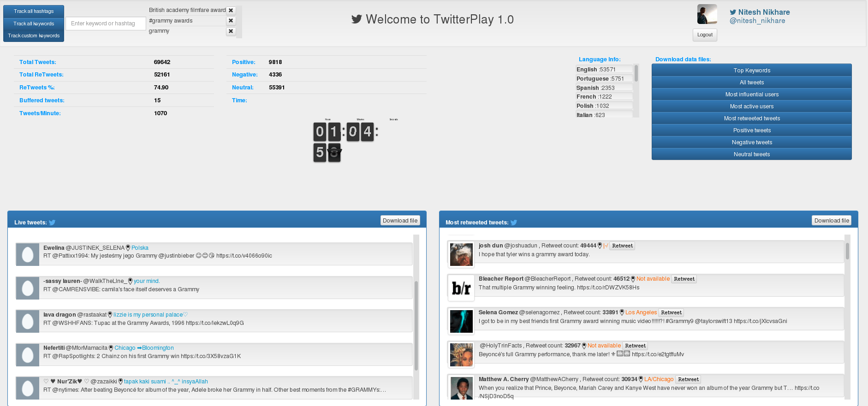
Task: Click the Twitter icon in Live tweets header
Action: coord(52,223)
